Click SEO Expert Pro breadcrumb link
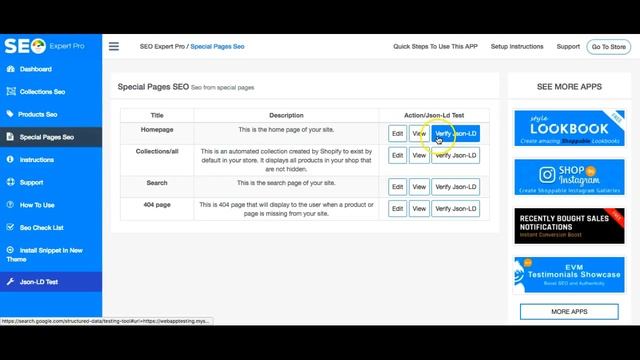 [x=162, y=47]
